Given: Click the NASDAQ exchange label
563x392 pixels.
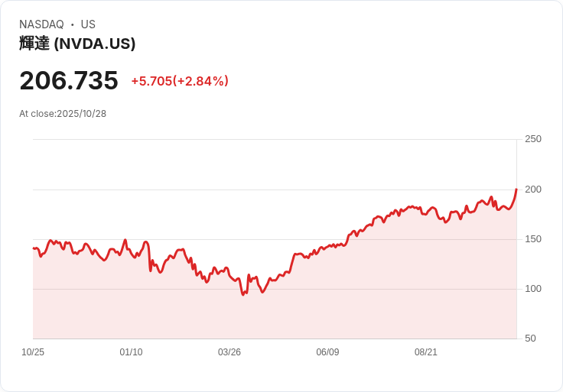Looking at the screenshot, I should (x=41, y=24).
